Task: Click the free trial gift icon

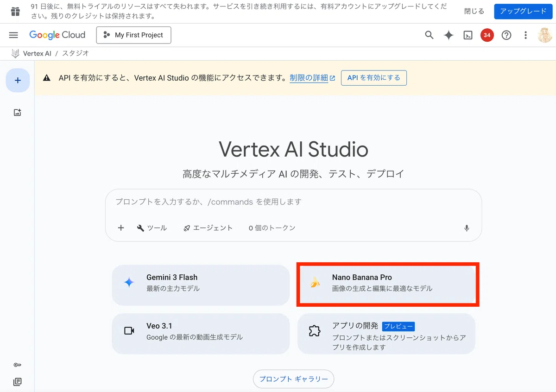Action: (15, 12)
